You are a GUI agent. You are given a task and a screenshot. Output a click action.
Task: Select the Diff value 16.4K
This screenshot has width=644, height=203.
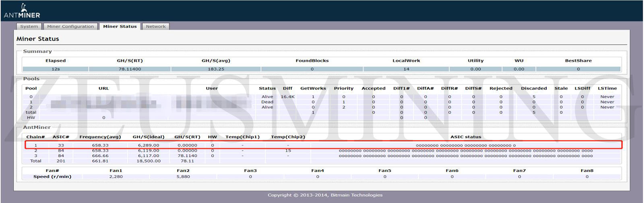[287, 97]
